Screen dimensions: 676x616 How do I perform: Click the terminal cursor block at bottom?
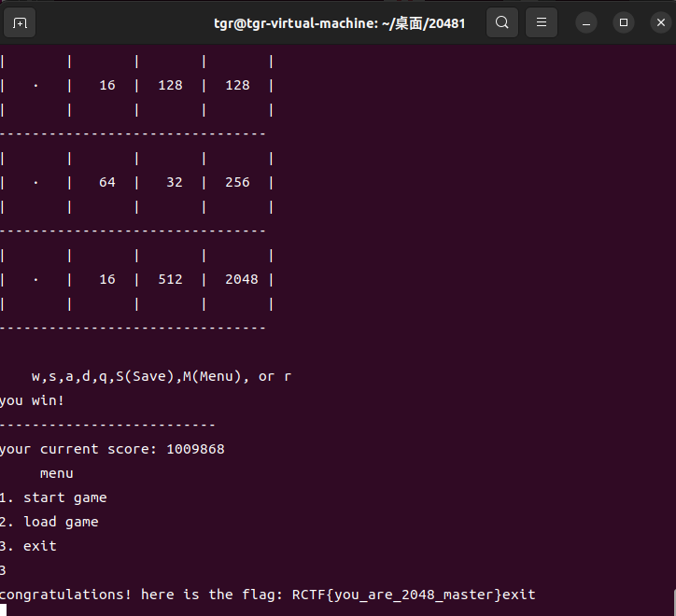click(5, 611)
